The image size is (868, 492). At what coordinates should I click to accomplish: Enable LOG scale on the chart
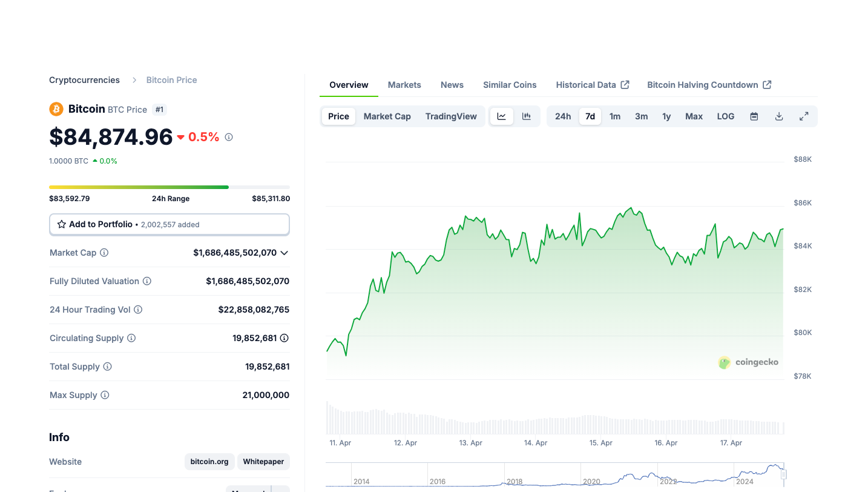pos(725,116)
